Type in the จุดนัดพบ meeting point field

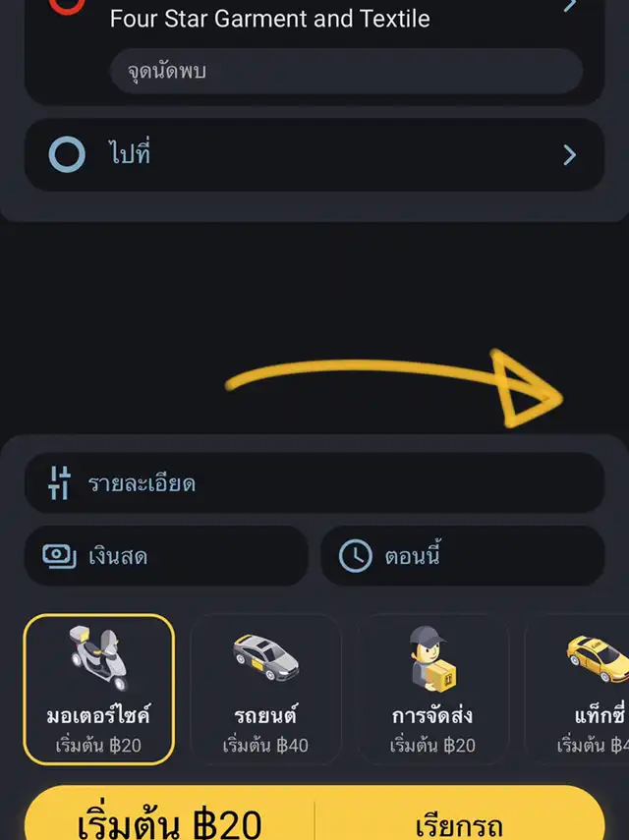[346, 72]
